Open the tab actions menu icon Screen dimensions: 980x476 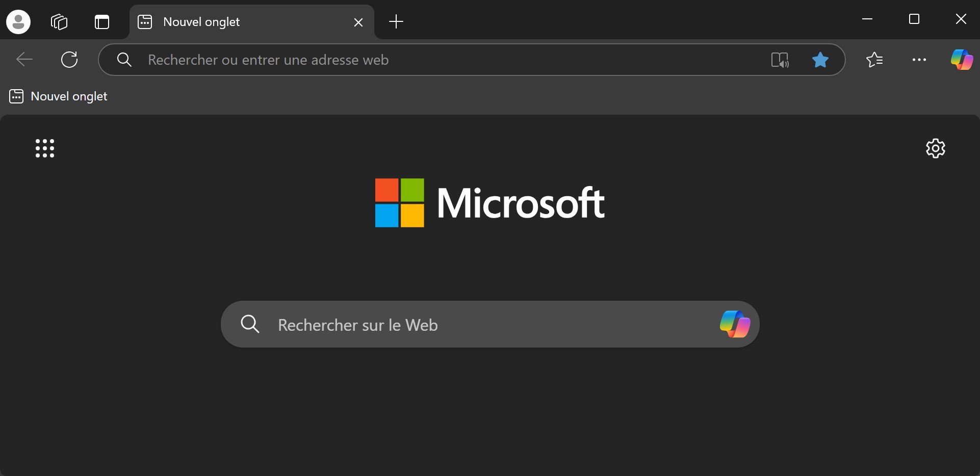102,22
